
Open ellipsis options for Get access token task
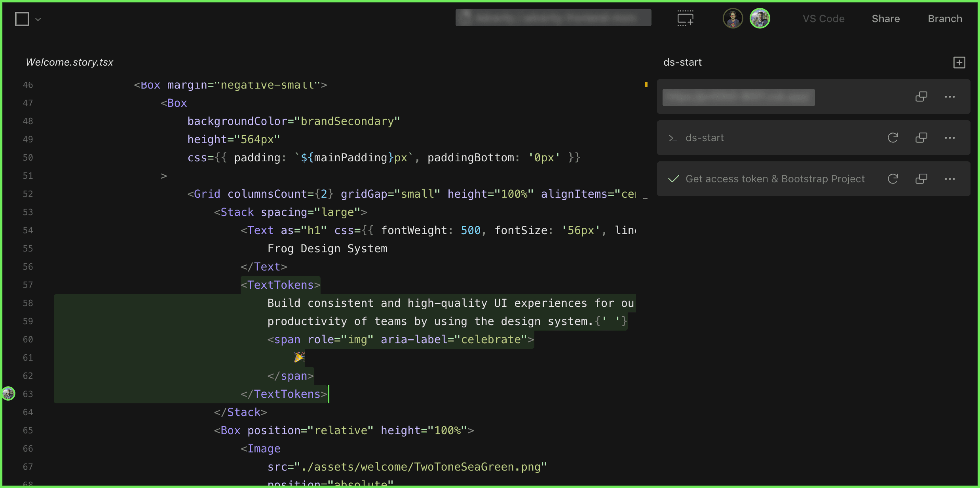click(950, 179)
